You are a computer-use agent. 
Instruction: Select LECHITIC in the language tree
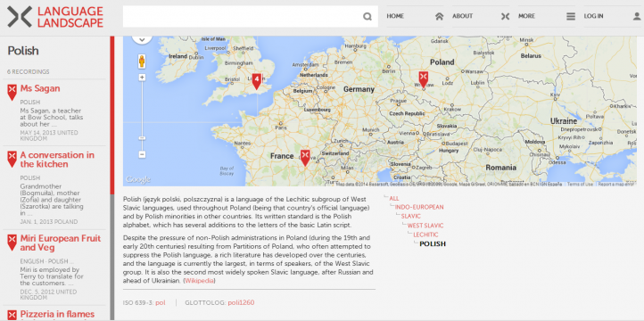[425, 235]
